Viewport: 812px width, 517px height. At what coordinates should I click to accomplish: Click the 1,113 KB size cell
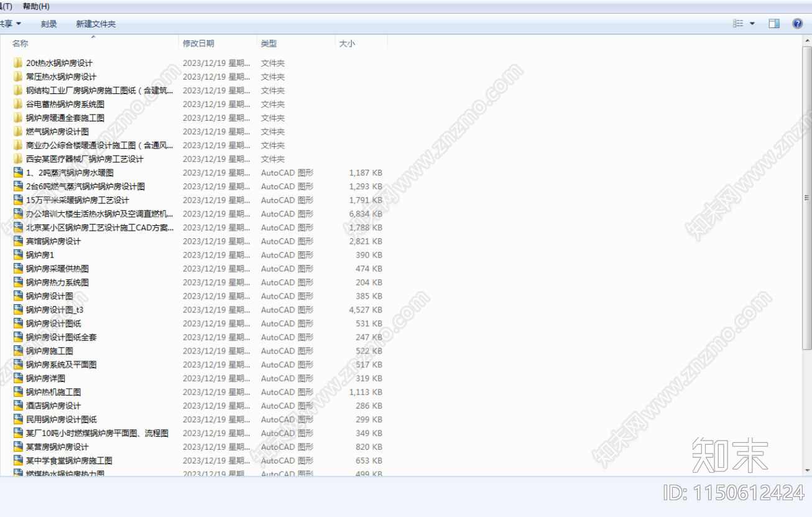click(x=366, y=391)
